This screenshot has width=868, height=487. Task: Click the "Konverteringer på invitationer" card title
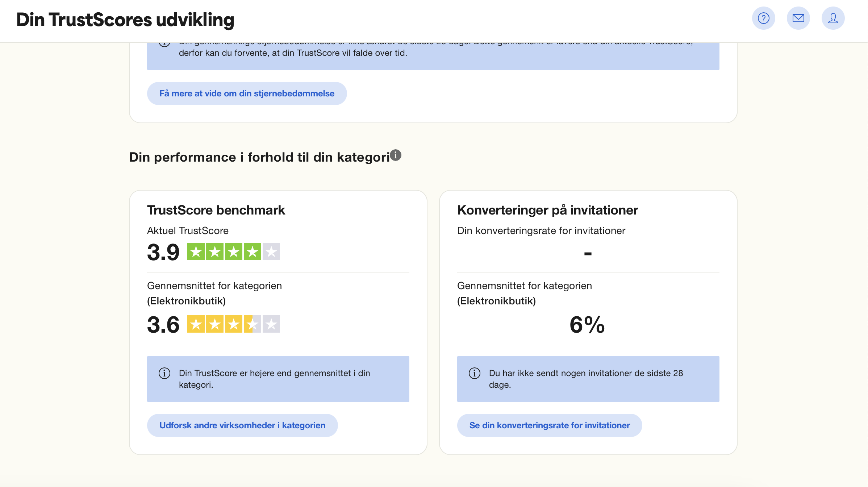tap(547, 210)
